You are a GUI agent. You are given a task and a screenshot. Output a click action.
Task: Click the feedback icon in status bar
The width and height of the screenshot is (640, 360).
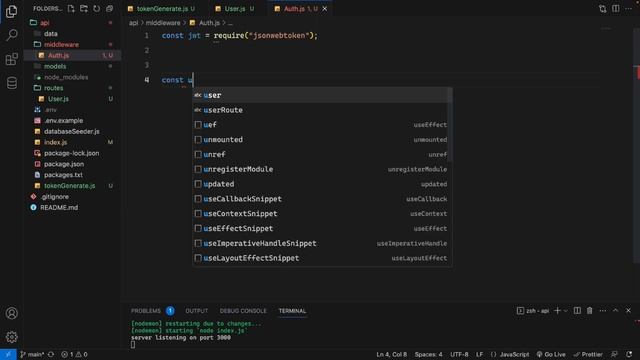coord(614,354)
